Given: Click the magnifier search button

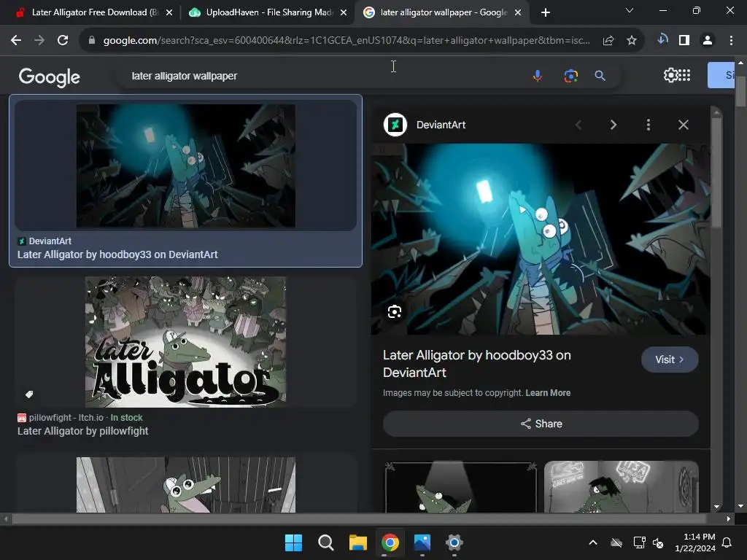Looking at the screenshot, I should click(600, 76).
